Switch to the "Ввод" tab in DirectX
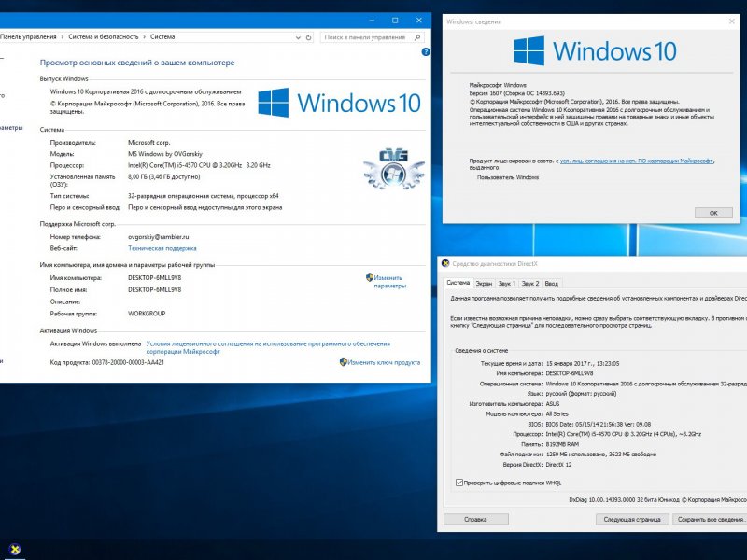The height and width of the screenshot is (560, 747). click(x=551, y=284)
